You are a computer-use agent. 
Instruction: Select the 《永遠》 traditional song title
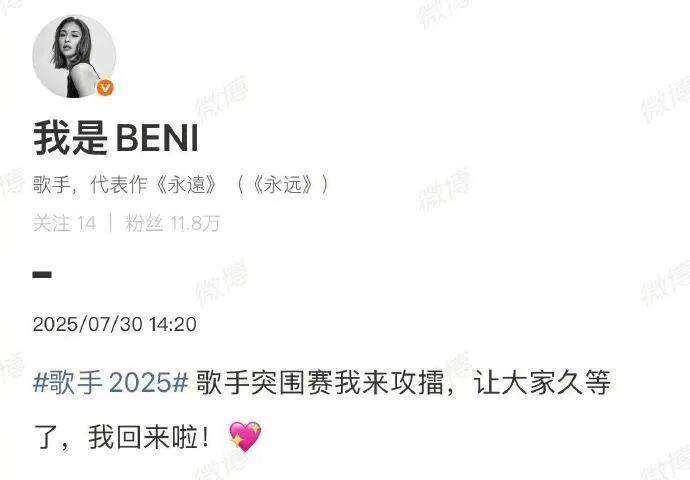[186, 185]
